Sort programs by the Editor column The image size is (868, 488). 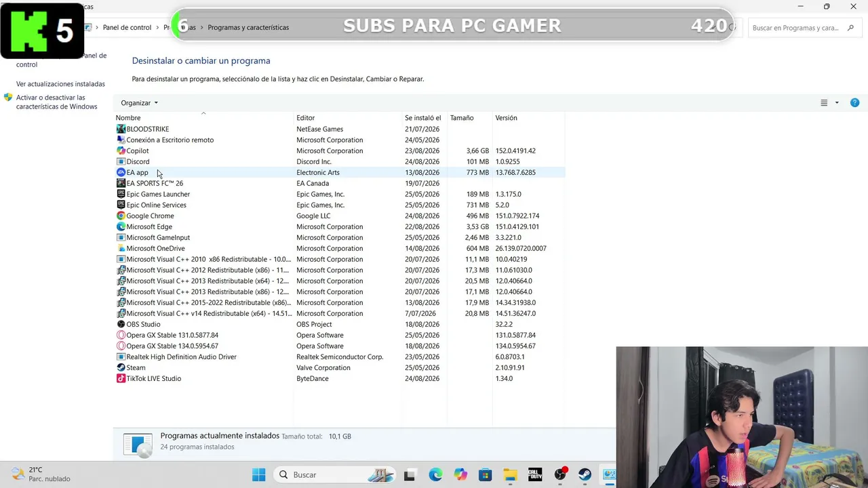(x=305, y=118)
